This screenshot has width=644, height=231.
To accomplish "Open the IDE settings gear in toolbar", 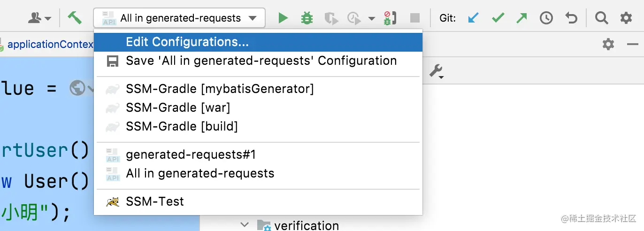I will (x=626, y=18).
